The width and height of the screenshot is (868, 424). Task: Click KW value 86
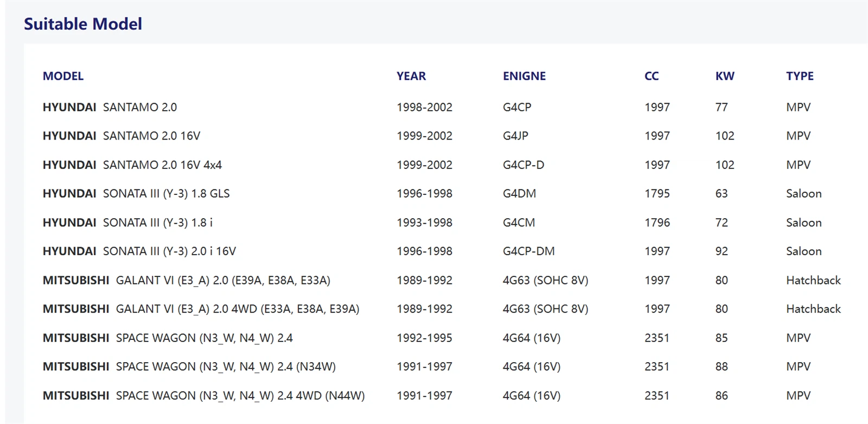click(722, 396)
